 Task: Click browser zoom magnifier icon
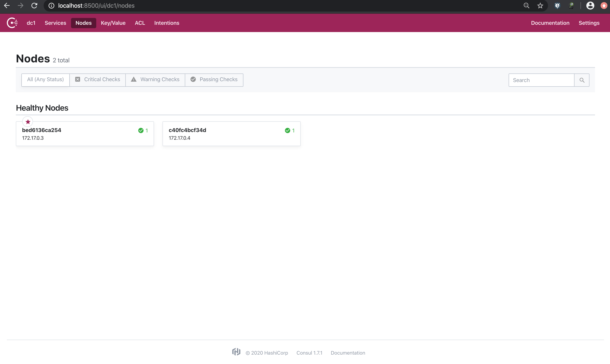point(526,6)
